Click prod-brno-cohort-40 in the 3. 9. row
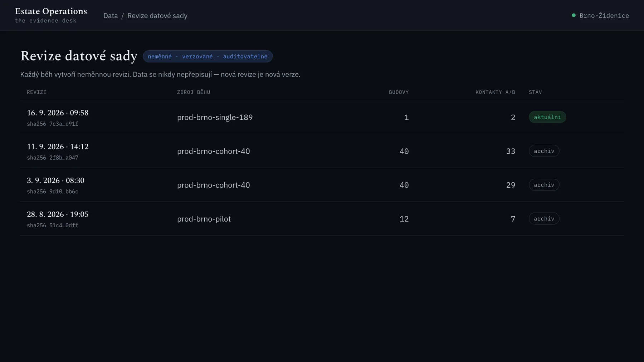This screenshot has height=362, width=644. pos(213,185)
